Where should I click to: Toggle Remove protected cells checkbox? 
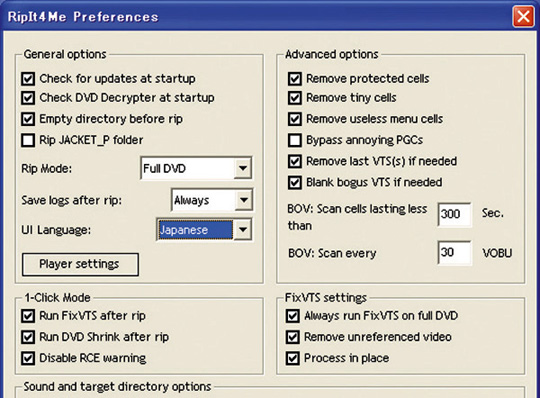click(x=295, y=79)
